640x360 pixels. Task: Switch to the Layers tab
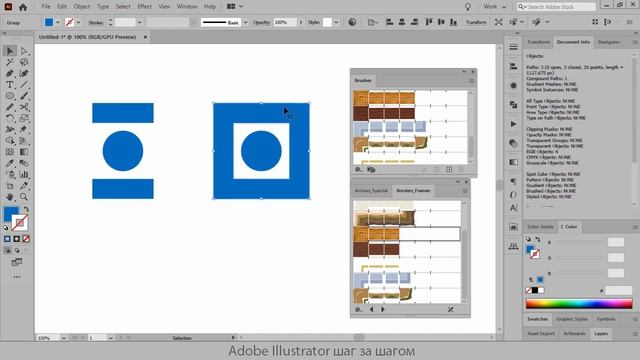pyautogui.click(x=601, y=334)
